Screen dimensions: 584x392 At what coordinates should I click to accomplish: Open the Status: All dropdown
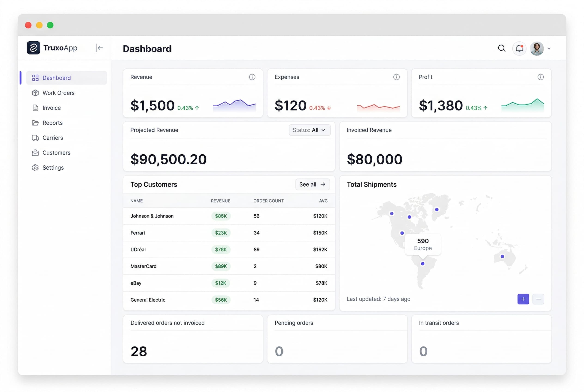pos(309,130)
